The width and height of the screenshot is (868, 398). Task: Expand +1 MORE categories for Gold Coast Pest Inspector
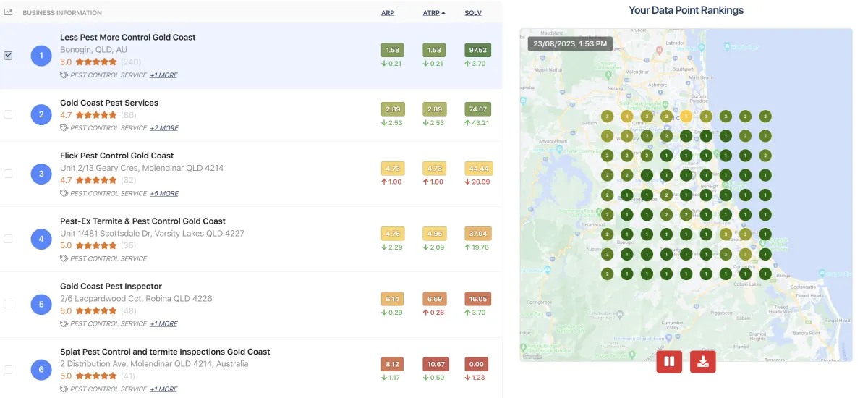coord(163,324)
